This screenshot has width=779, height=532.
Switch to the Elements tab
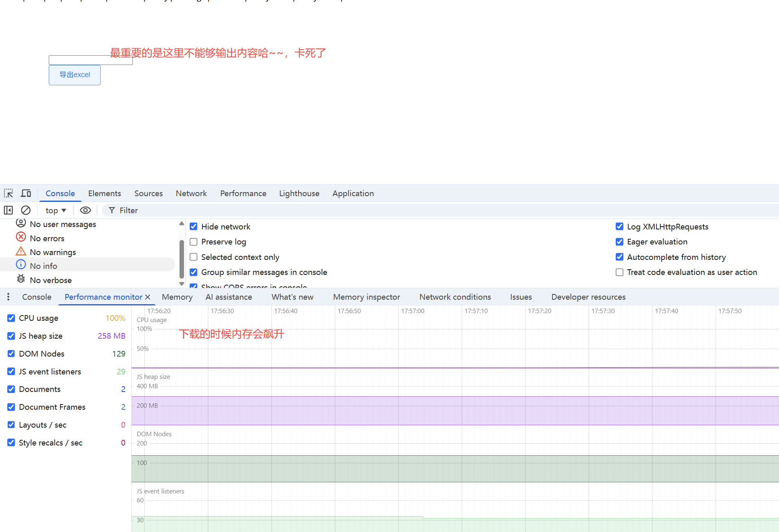(x=104, y=193)
